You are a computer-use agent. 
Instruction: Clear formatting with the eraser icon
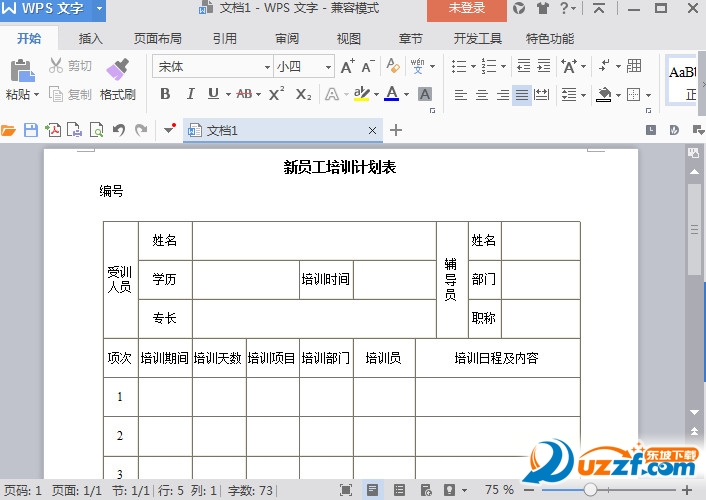pyautogui.click(x=393, y=66)
